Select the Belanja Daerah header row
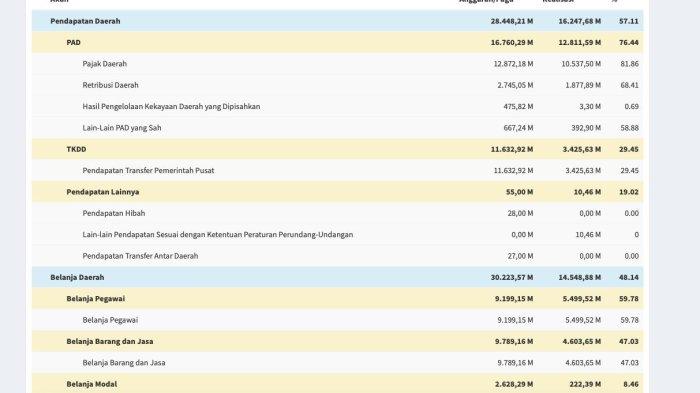 tap(338, 277)
